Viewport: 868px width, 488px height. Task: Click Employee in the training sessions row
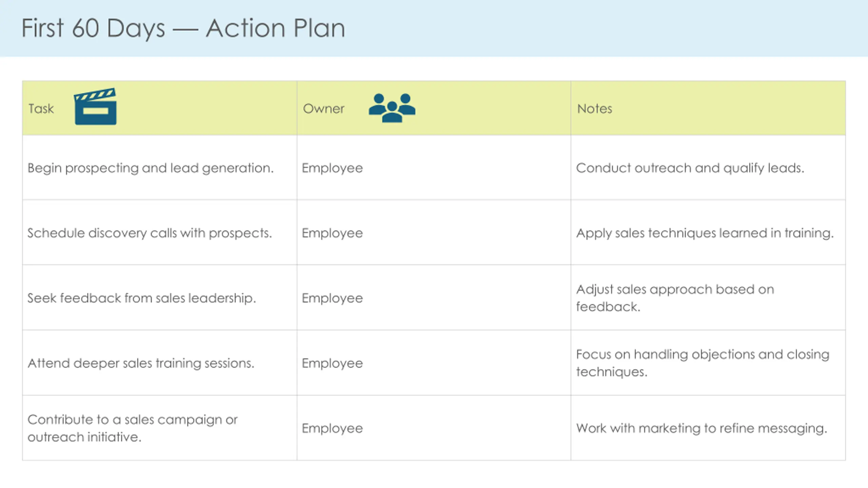pos(332,364)
